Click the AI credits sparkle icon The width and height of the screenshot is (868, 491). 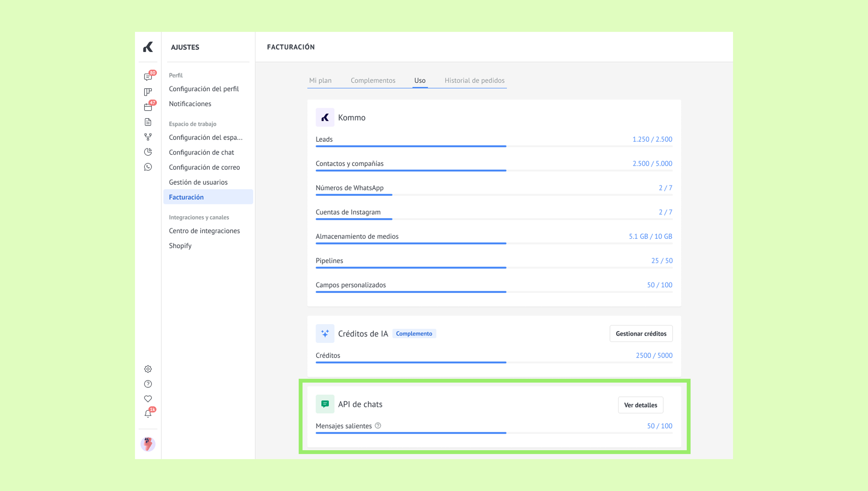pyautogui.click(x=325, y=333)
